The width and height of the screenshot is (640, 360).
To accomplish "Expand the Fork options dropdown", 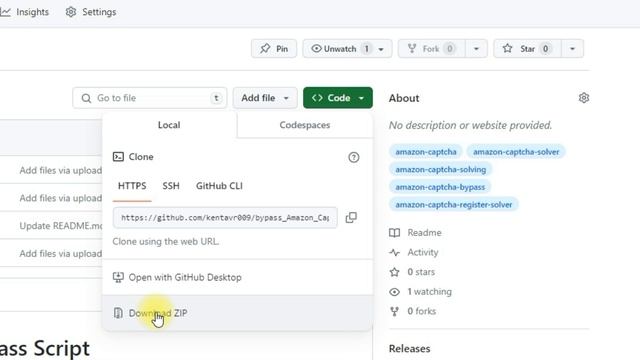I will click(476, 49).
